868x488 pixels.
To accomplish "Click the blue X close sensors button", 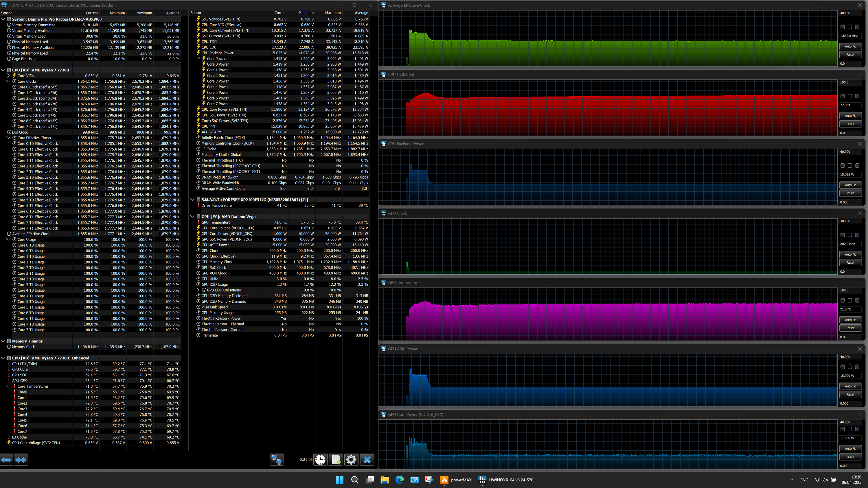I will pyautogui.click(x=367, y=459).
